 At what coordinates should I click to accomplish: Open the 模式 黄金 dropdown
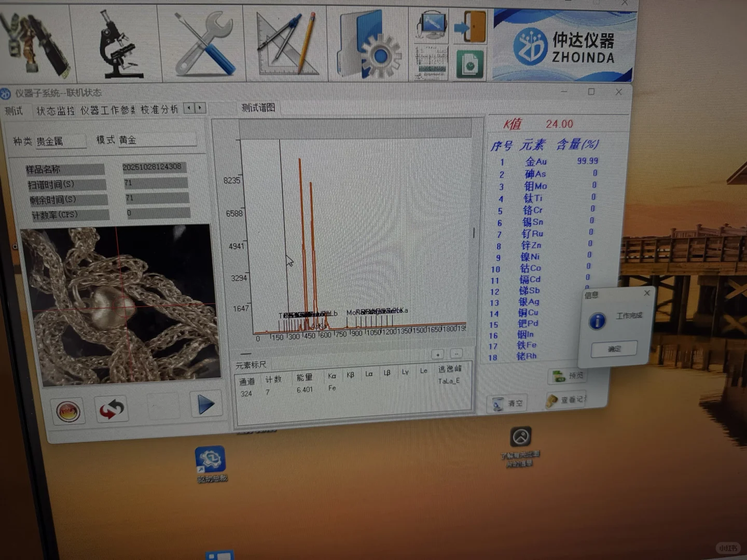(157, 139)
